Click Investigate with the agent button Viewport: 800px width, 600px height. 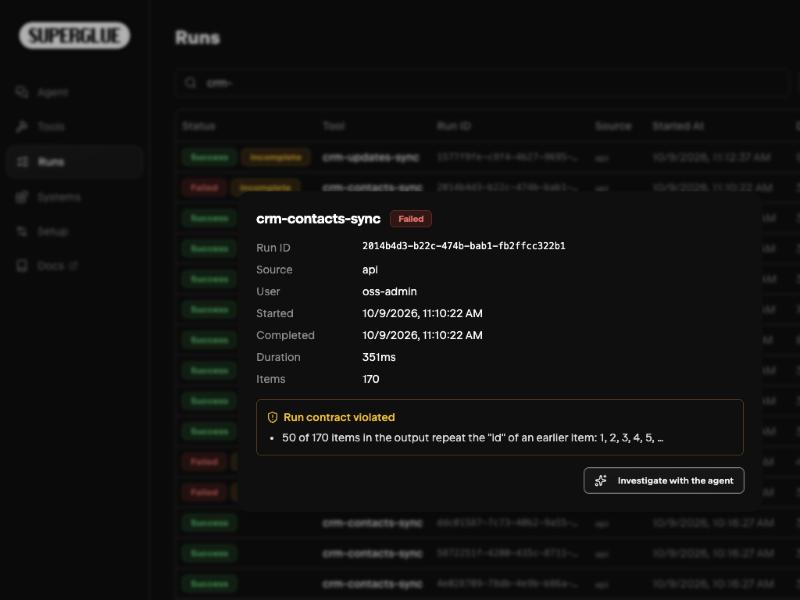pos(663,481)
